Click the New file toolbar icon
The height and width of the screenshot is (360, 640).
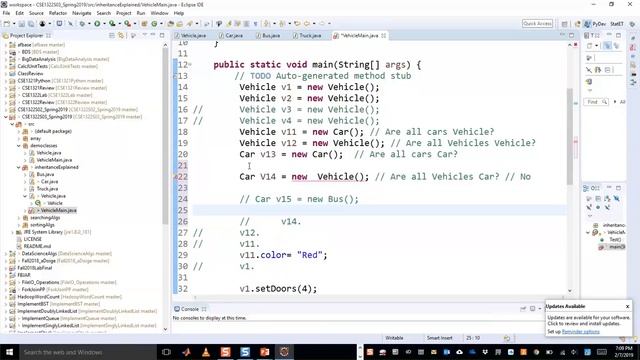[7, 24]
